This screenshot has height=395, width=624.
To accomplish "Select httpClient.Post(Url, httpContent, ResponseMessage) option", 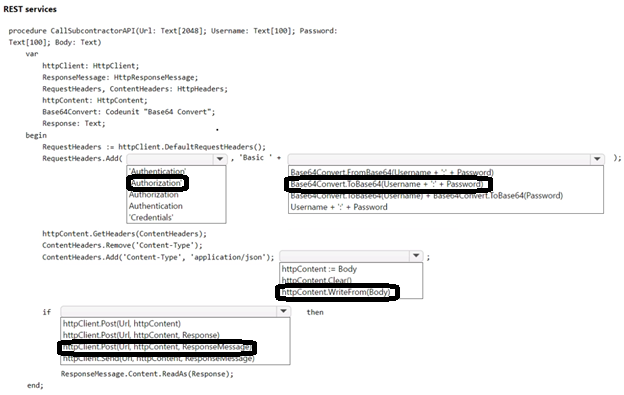I will point(157,347).
